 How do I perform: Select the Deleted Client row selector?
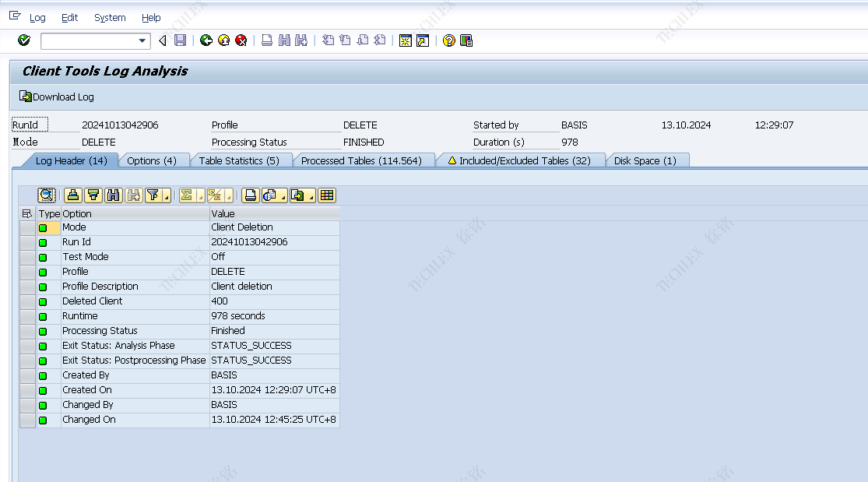tap(27, 301)
